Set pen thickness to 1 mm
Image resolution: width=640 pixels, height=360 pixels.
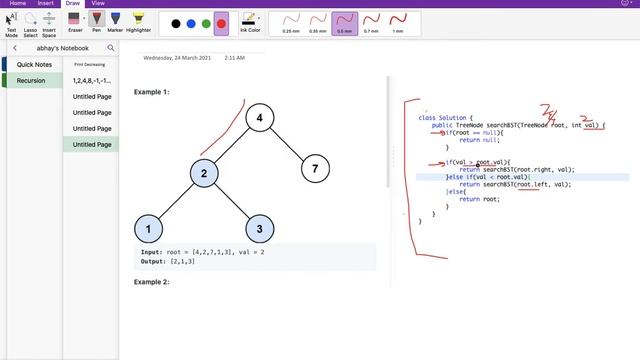point(398,23)
